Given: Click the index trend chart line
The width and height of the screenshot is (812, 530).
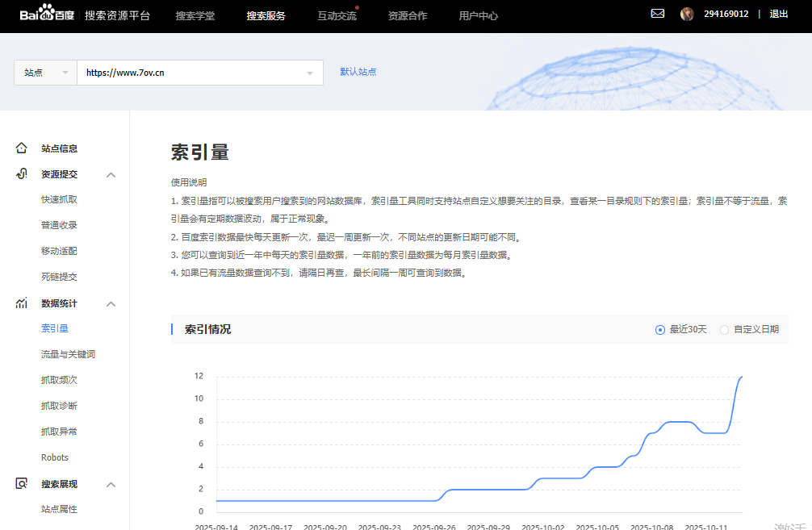Looking at the screenshot, I should pyautogui.click(x=565, y=478).
